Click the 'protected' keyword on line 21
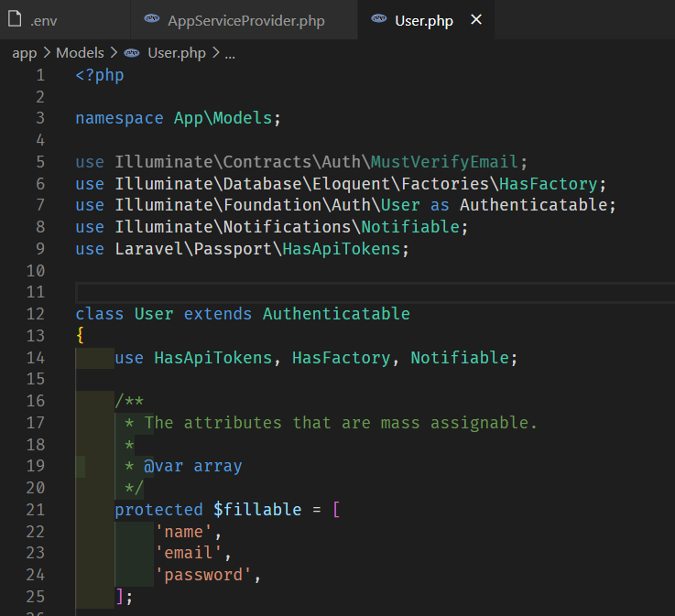This screenshot has width=675, height=616. (158, 510)
